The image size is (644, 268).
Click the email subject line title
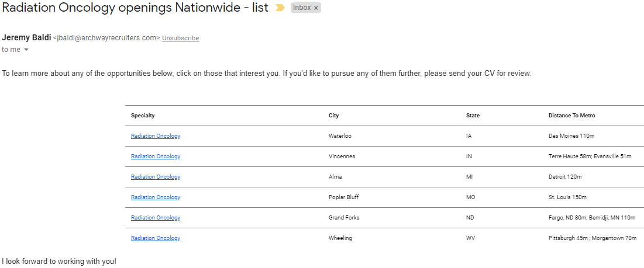pos(135,8)
